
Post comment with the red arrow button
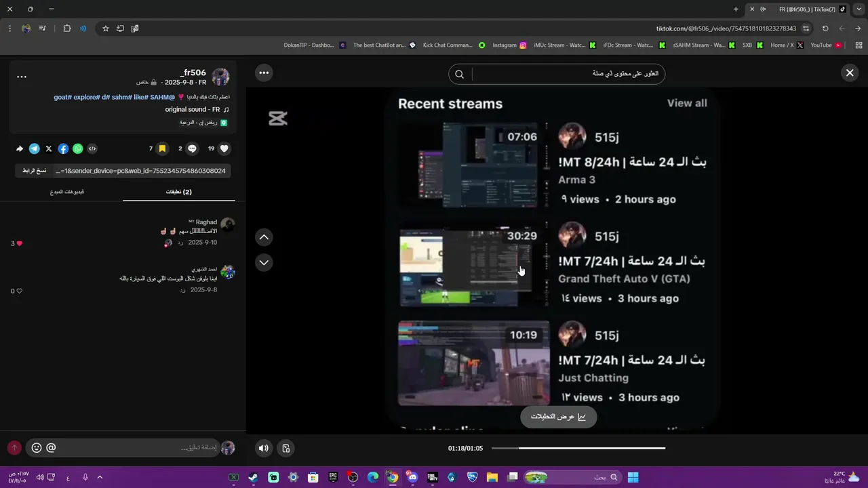[14, 448]
